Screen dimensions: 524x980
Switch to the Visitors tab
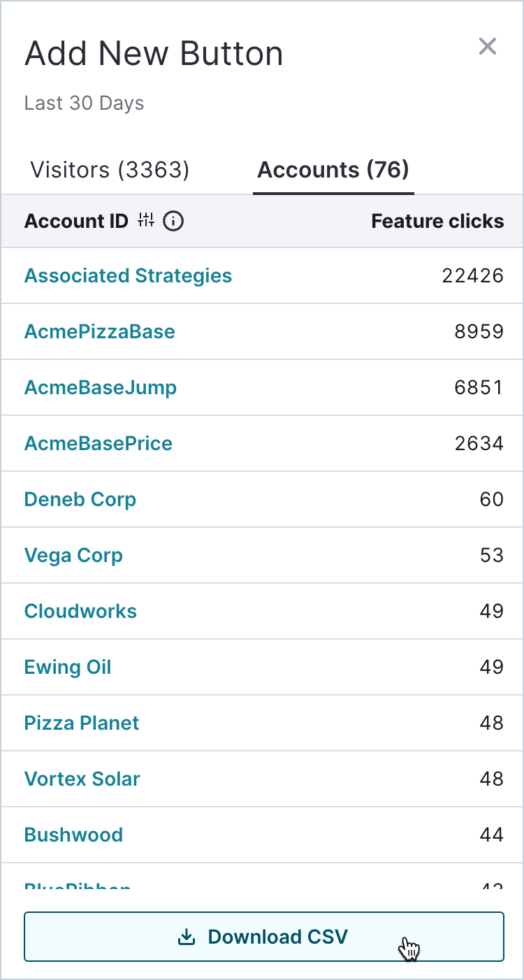tap(110, 170)
